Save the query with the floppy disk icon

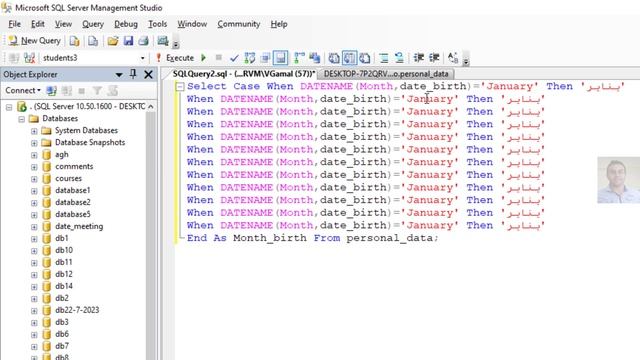pyautogui.click(x=128, y=41)
